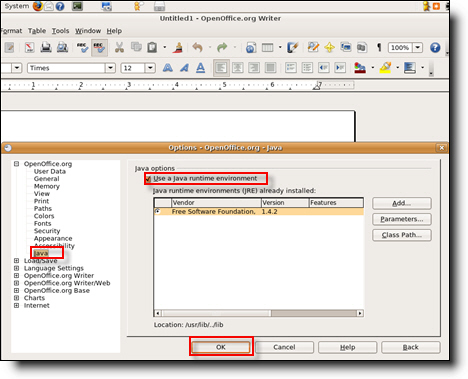Toggle Align Right paragraph
468x379 pixels.
point(254,68)
